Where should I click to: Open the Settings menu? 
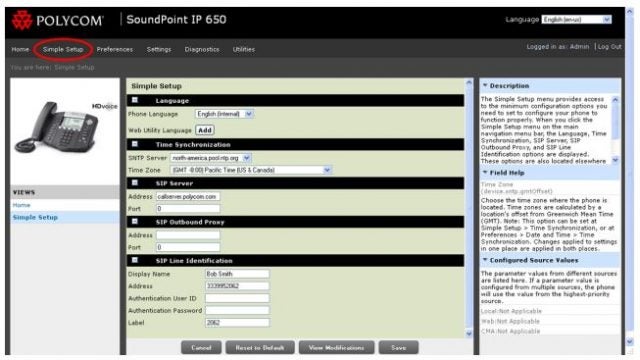coord(159,49)
